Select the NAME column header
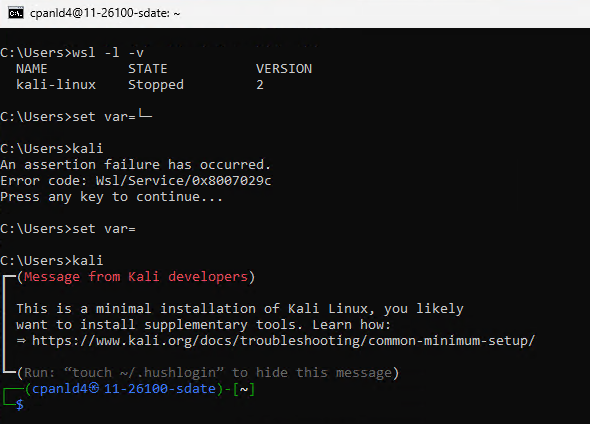Screen dimensions: 590x424 pos(32,69)
